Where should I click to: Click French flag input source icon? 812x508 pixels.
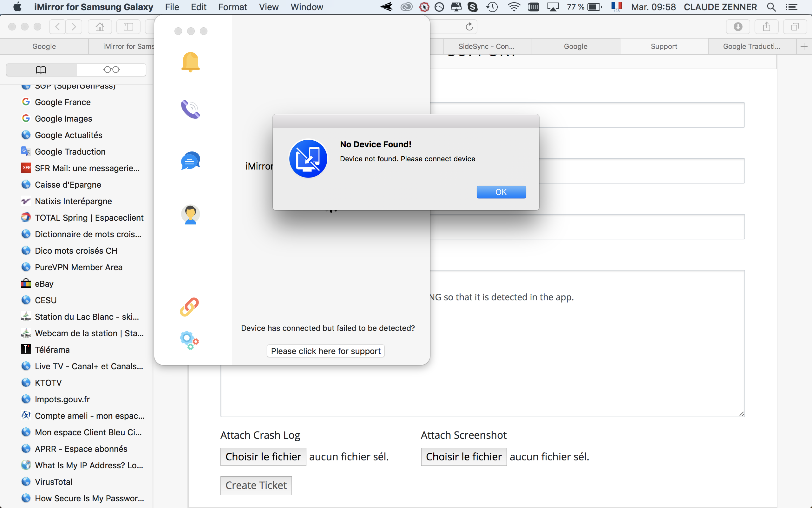(x=616, y=7)
